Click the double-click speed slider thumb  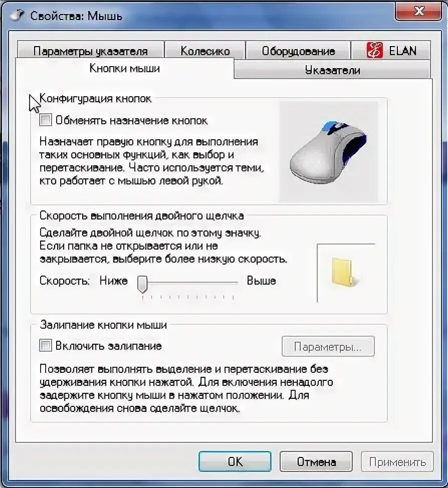[x=142, y=284]
